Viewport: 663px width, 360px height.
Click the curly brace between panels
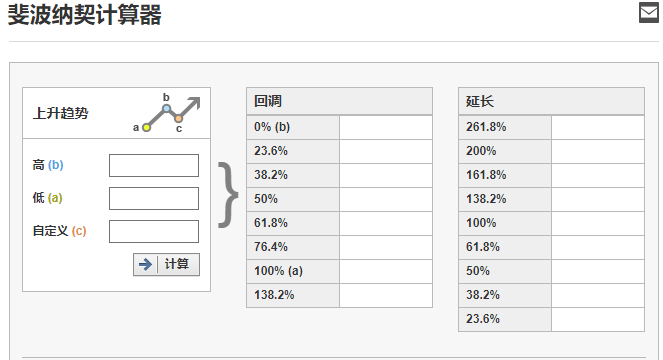tap(228, 195)
